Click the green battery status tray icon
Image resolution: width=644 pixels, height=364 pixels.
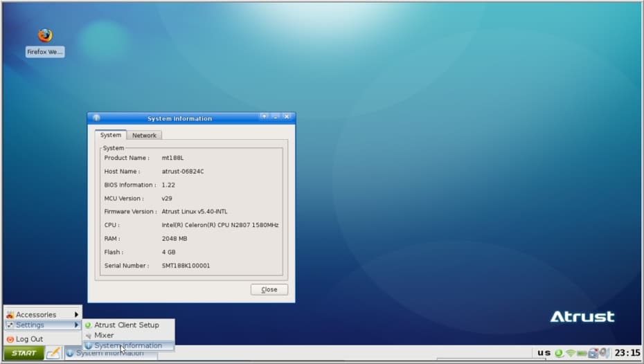coord(582,353)
